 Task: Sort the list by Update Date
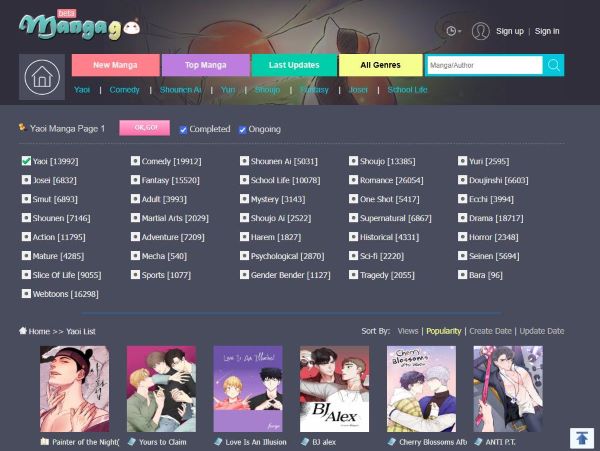542,331
